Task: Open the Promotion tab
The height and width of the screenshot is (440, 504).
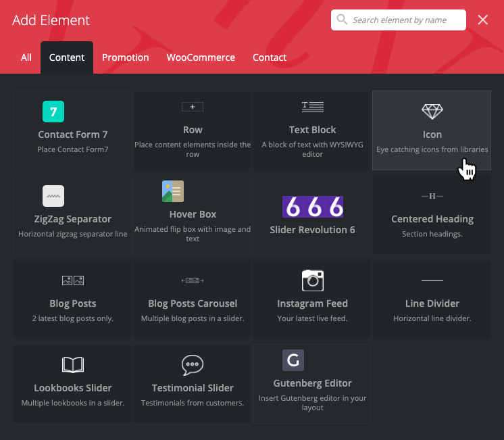Action: coord(126,57)
